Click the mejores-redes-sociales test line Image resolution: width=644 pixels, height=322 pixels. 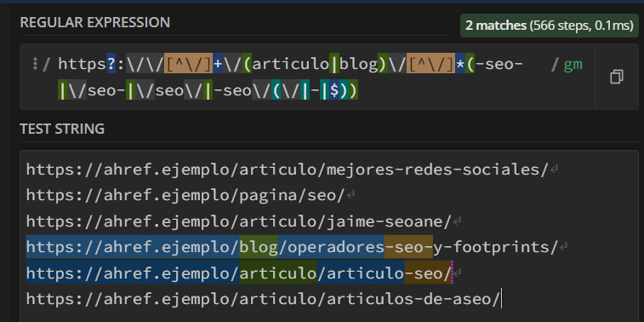[288, 169]
